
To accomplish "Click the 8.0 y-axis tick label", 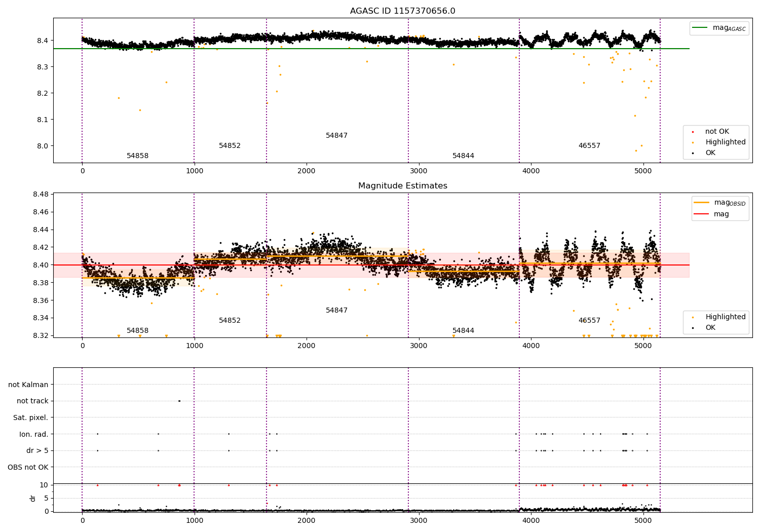I will (x=43, y=146).
